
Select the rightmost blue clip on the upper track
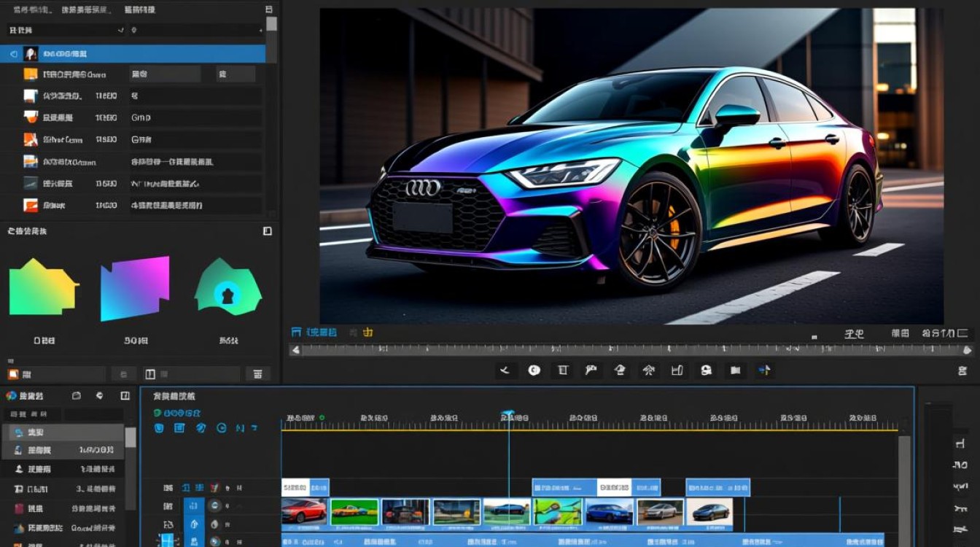coord(717,487)
